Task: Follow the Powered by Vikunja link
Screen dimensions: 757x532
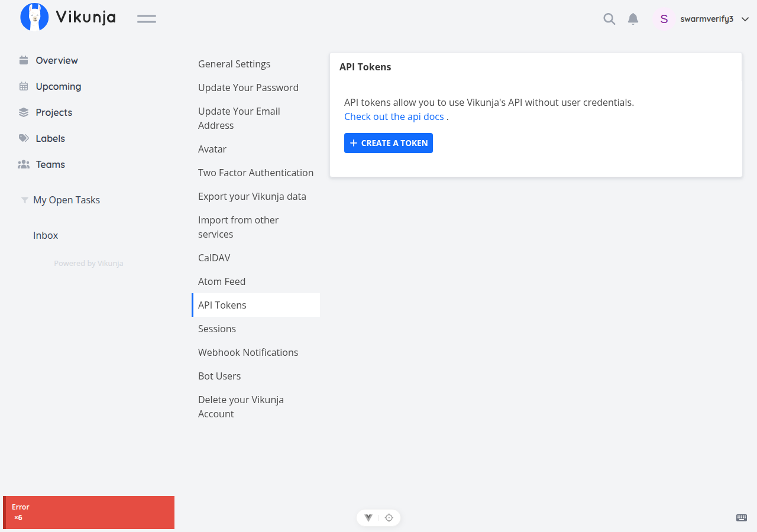Action: tap(89, 263)
